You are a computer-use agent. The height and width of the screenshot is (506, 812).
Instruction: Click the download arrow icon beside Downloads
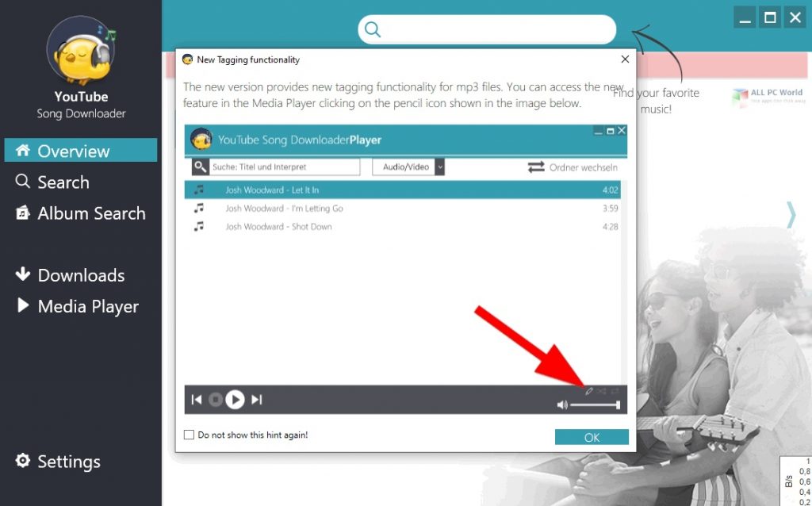[22, 274]
